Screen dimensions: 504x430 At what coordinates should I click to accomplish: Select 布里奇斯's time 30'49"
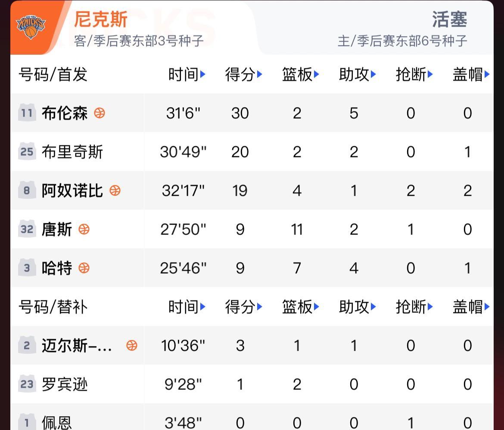click(x=183, y=152)
